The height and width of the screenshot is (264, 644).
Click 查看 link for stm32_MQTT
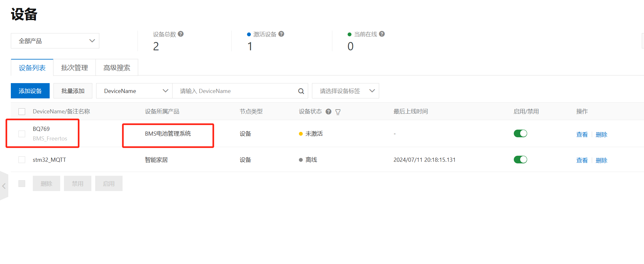[x=582, y=160]
